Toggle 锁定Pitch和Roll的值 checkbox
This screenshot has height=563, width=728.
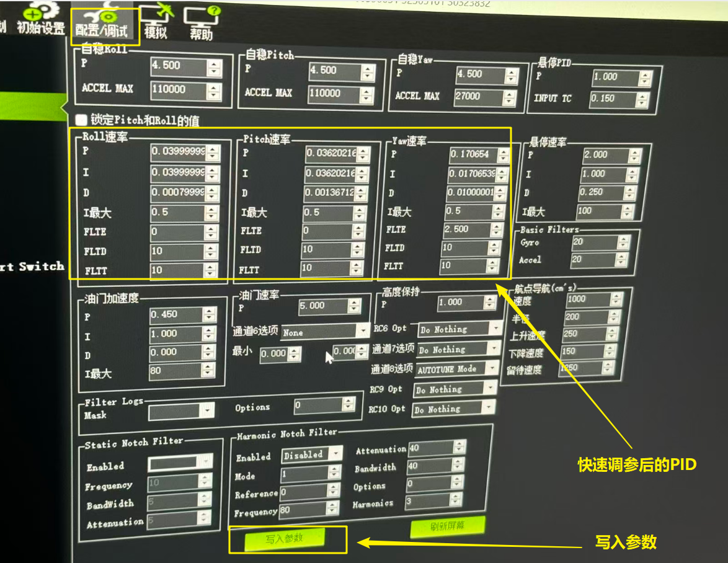click(80, 120)
